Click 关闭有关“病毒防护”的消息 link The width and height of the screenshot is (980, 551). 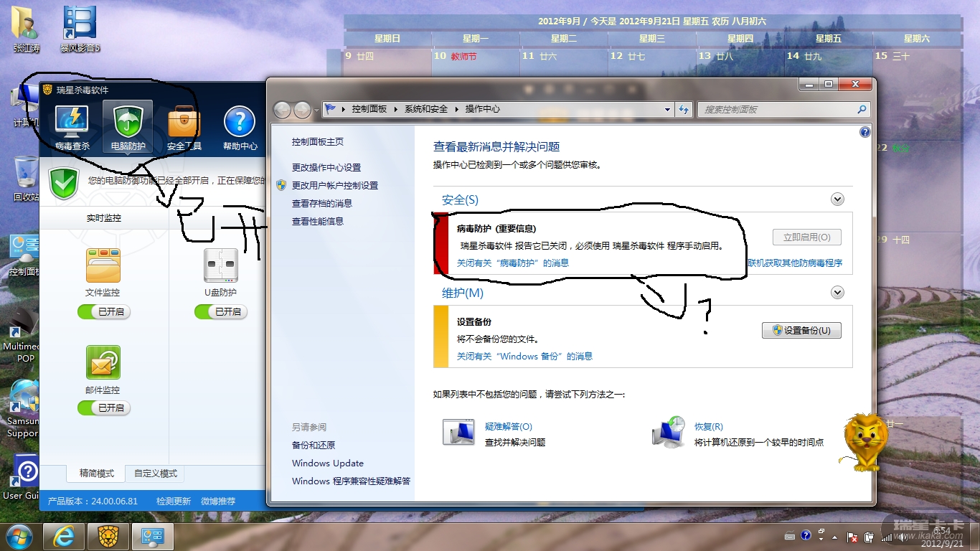point(513,263)
